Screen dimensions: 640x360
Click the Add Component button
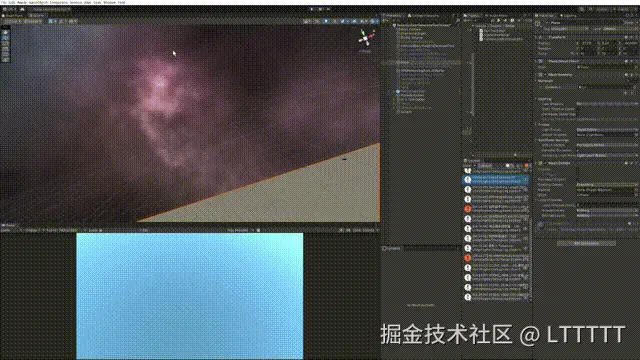point(587,243)
